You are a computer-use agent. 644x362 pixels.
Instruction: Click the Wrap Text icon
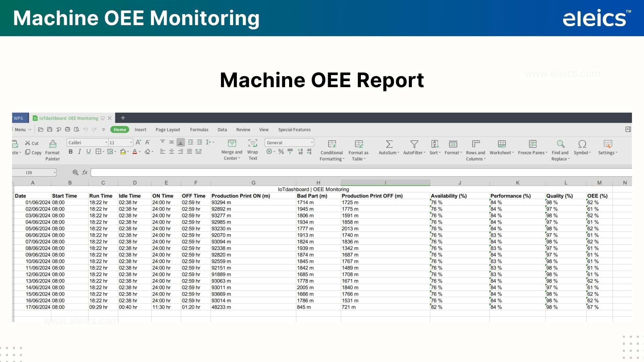click(253, 143)
